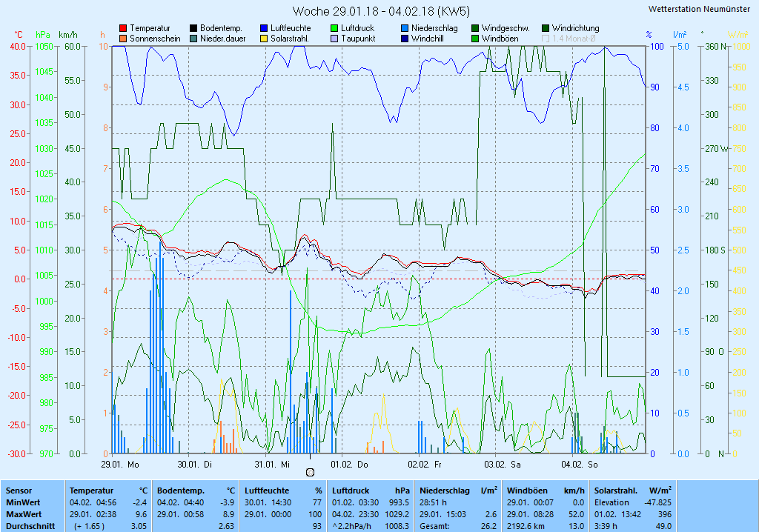The width and height of the screenshot is (759, 532).
Task: Click the Woche 29.01.18 - 04.02.18 chart title
Action: click(381, 11)
